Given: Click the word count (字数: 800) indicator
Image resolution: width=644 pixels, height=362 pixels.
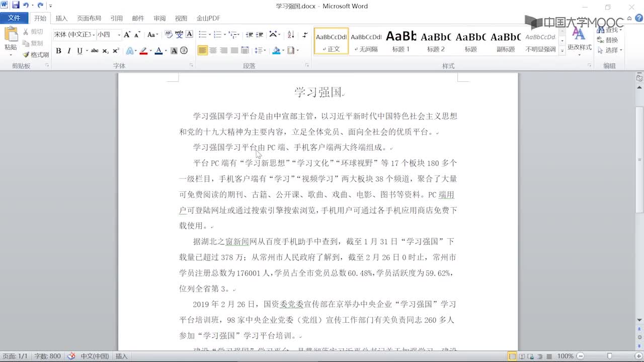Looking at the screenshot, I should pos(47,356).
